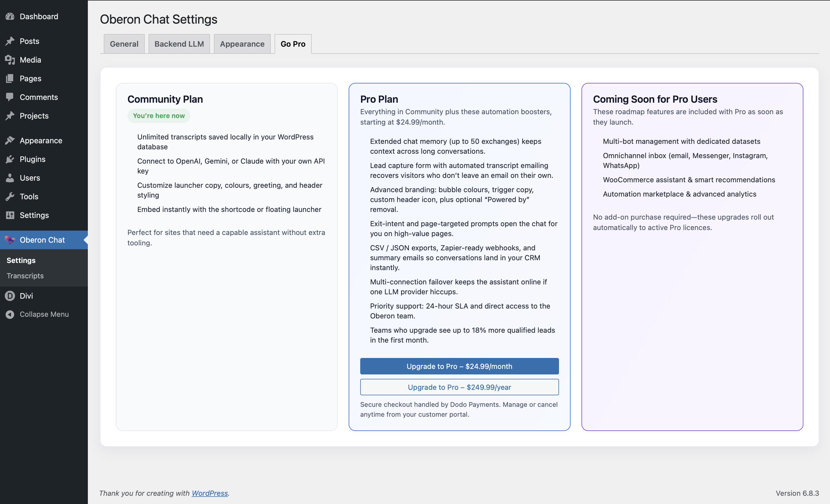The height and width of the screenshot is (504, 830).
Task: Click Upgrade to Pro monthly button
Action: (459, 366)
